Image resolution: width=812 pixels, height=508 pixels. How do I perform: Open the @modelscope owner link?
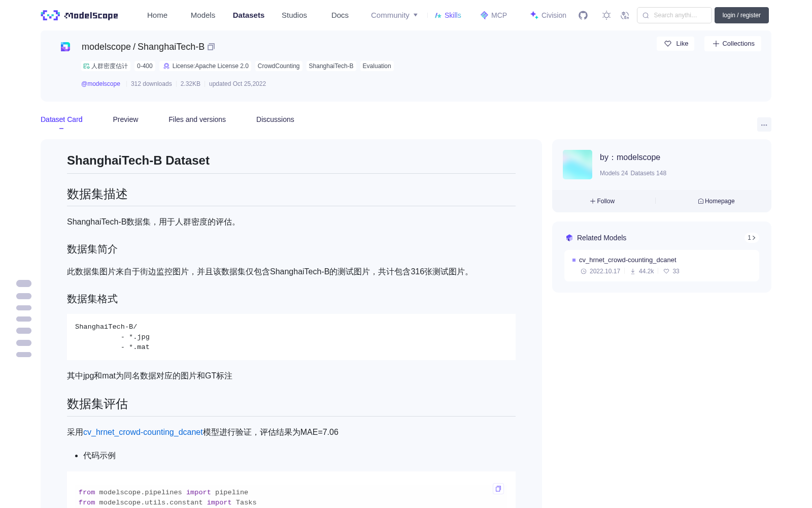[x=100, y=84]
